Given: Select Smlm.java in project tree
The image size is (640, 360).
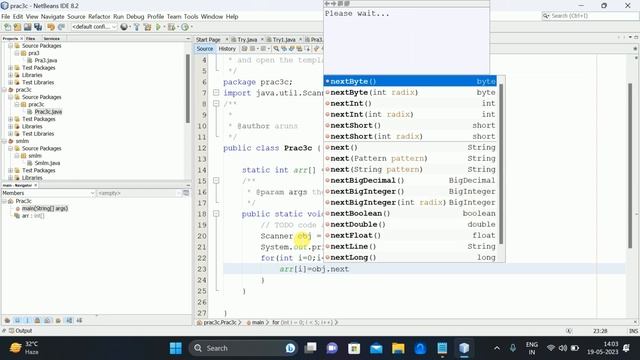Looking at the screenshot, I should click(47, 163).
